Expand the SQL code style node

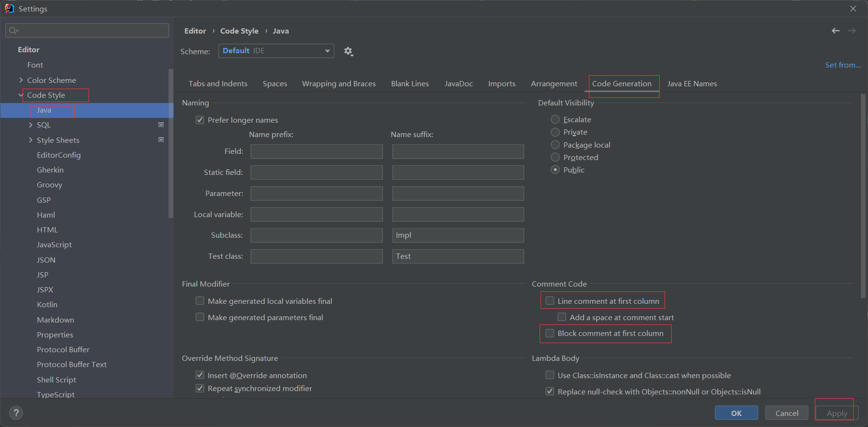31,125
